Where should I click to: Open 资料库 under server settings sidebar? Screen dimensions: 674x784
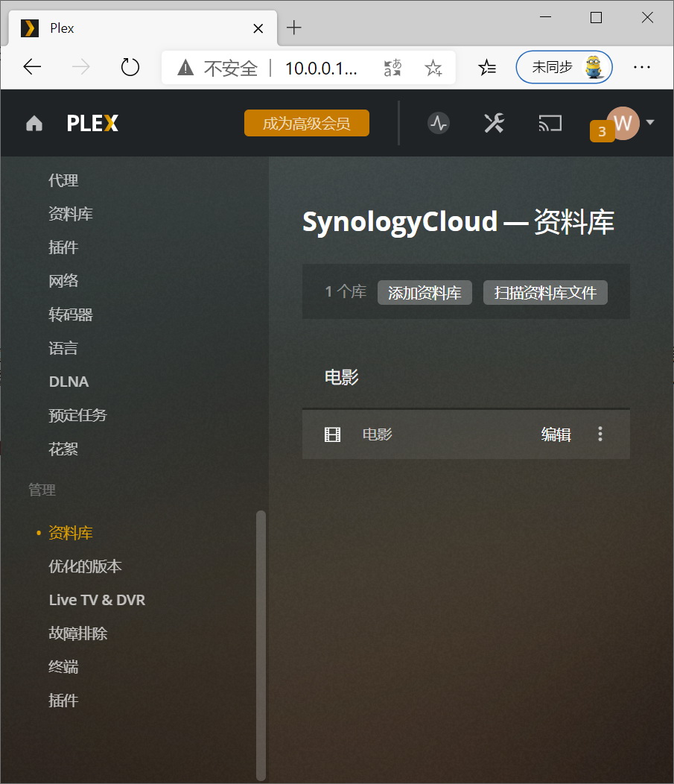(x=71, y=214)
